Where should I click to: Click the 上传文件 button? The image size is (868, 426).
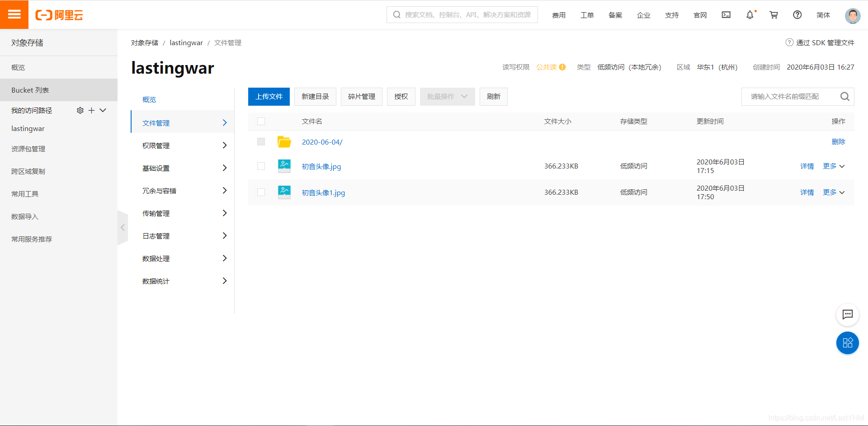coord(269,97)
